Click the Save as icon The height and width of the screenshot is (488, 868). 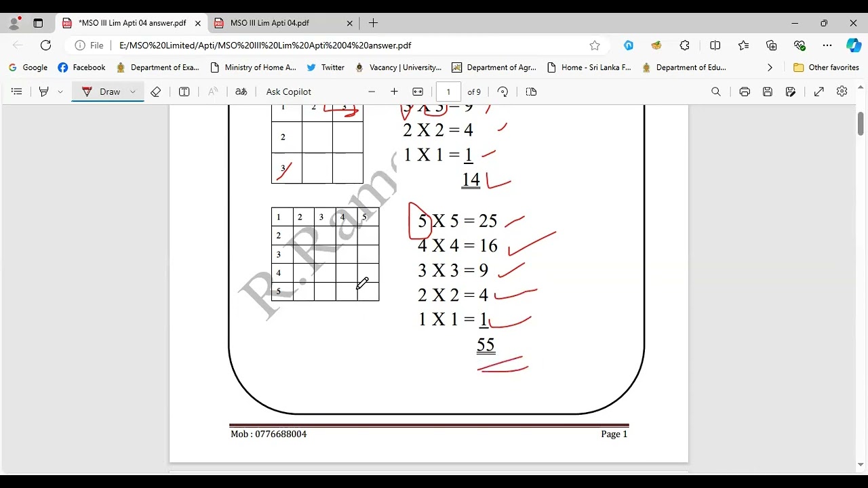[791, 91]
